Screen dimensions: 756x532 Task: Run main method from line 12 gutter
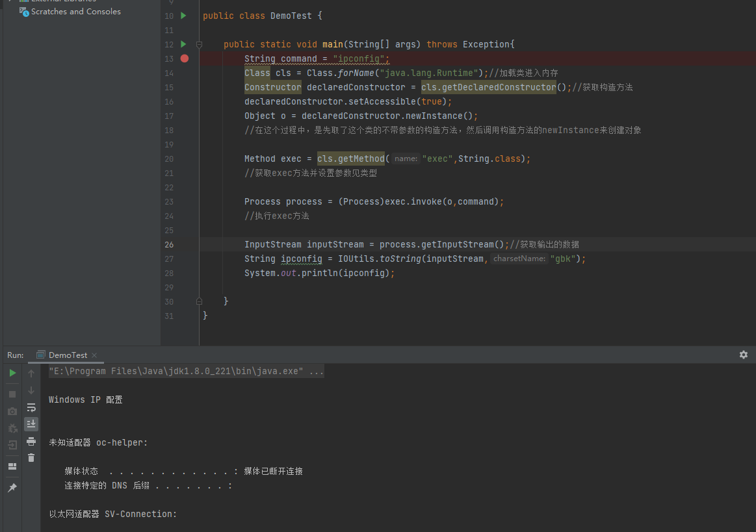[183, 44]
